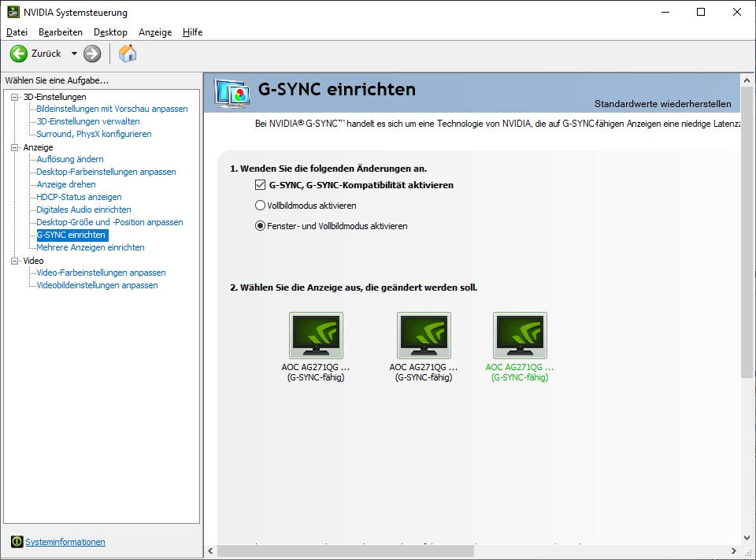Open Videobildeinstellungen anpassen
Viewport: 756px width, 560px height.
point(97,285)
